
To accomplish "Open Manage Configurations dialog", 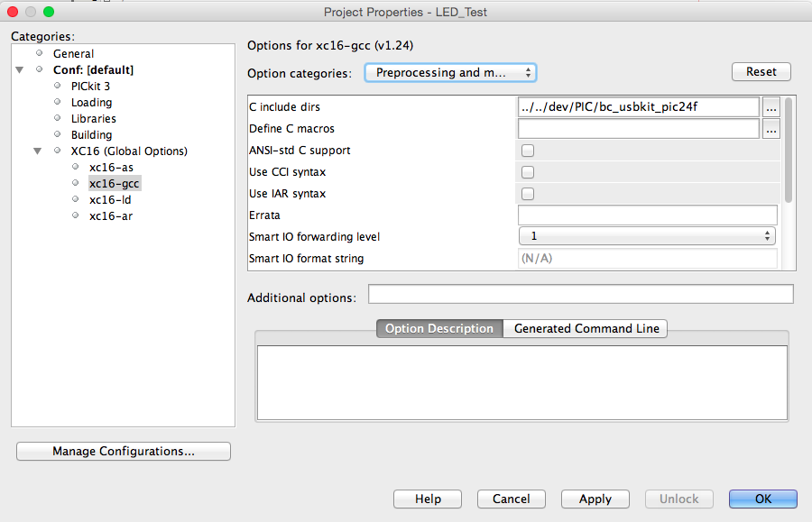I will pyautogui.click(x=124, y=452).
